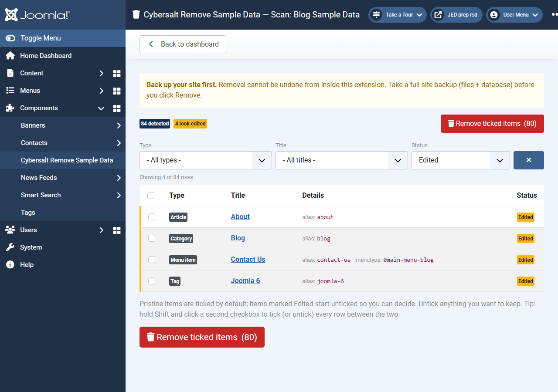Expand the Banners submenu chevron
Image resolution: width=558 pixels, height=392 pixels.
(x=119, y=125)
